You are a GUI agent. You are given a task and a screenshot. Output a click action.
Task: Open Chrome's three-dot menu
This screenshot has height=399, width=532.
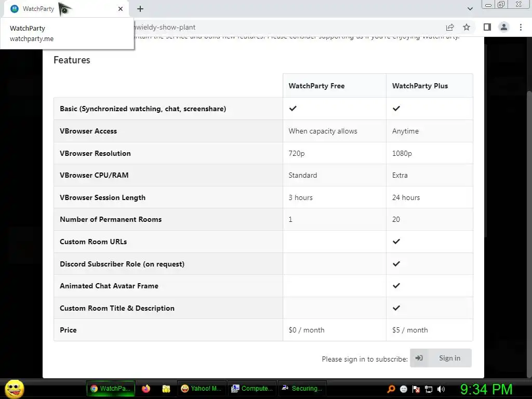tap(521, 28)
